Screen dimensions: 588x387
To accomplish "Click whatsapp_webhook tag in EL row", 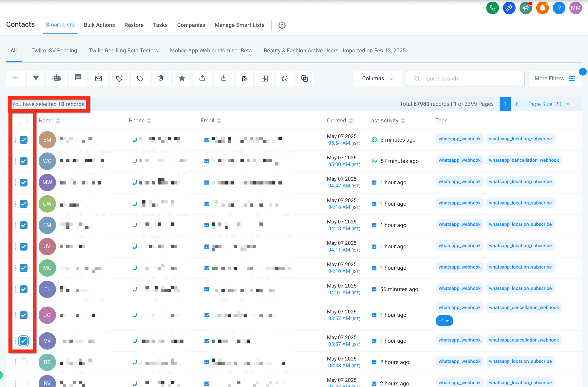I will [x=460, y=288].
